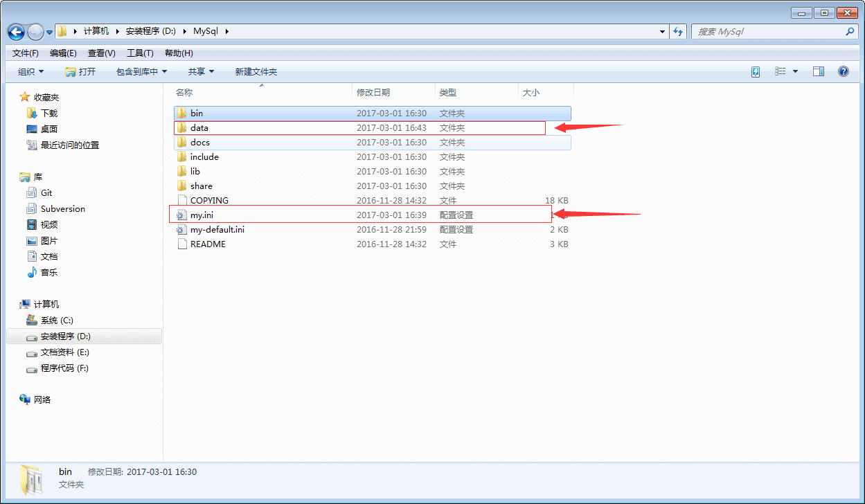Open the help question mark icon

coord(844,71)
